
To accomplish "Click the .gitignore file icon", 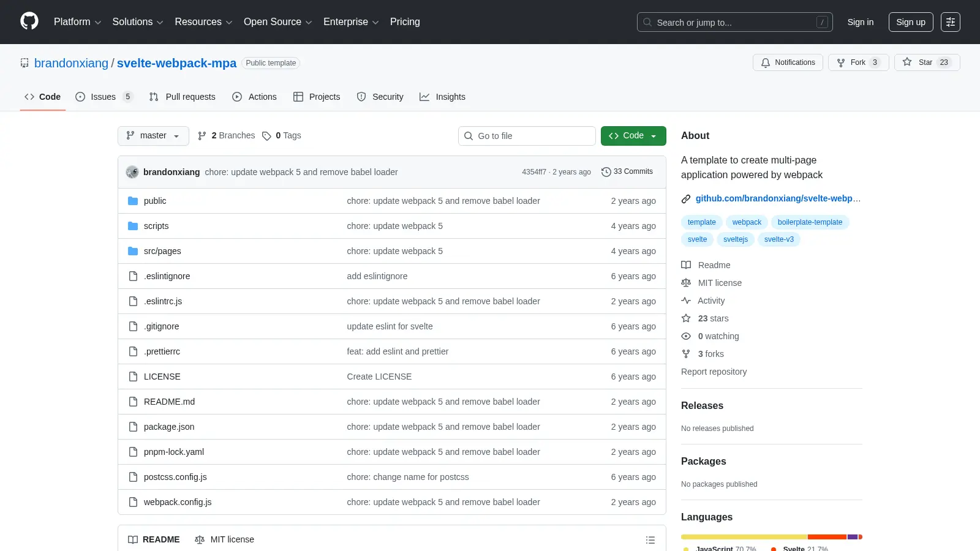I will coord(133,326).
